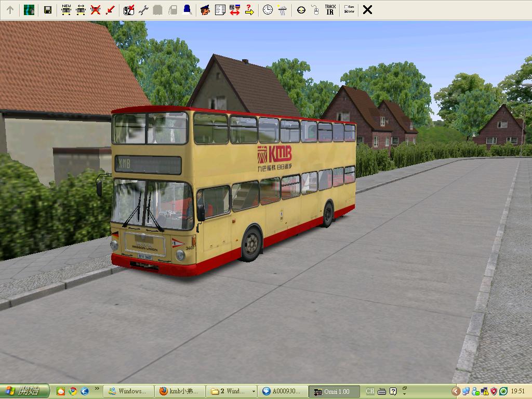
Task: Place a NEW bus
Action: [66, 10]
